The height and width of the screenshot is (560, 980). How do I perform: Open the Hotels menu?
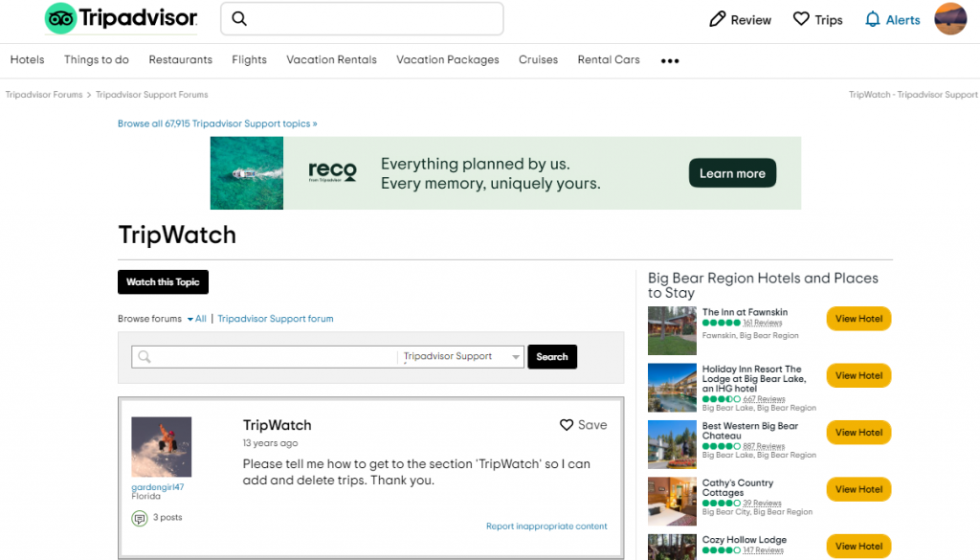[x=28, y=60]
